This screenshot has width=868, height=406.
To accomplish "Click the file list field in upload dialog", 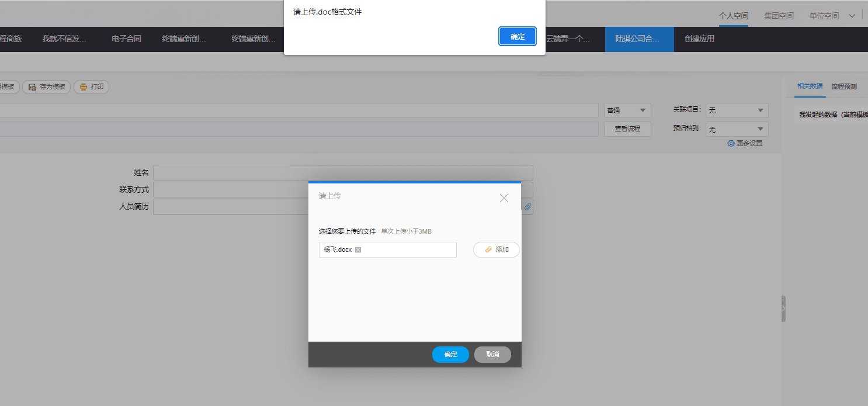I will tap(388, 249).
